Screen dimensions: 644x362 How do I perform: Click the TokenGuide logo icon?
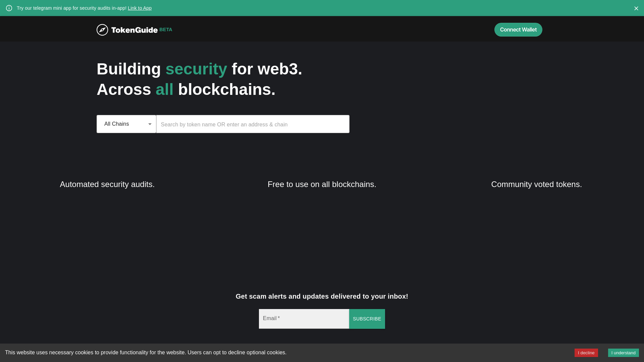click(102, 29)
